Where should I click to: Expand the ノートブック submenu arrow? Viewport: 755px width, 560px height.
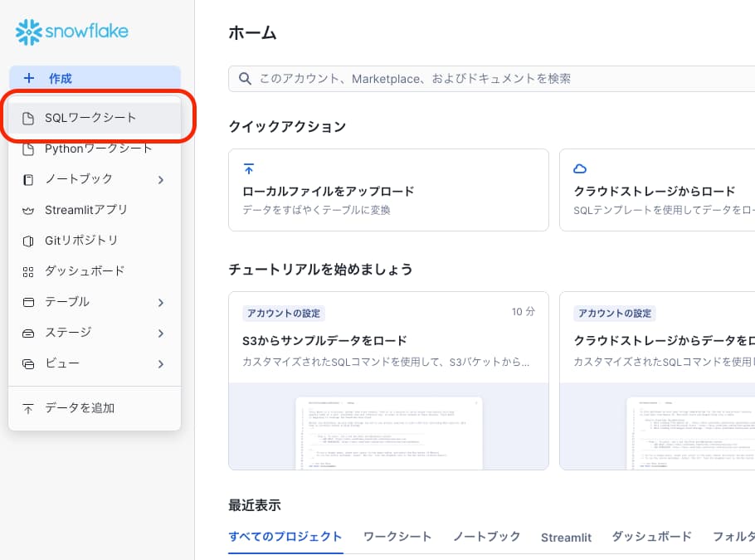[x=161, y=180]
